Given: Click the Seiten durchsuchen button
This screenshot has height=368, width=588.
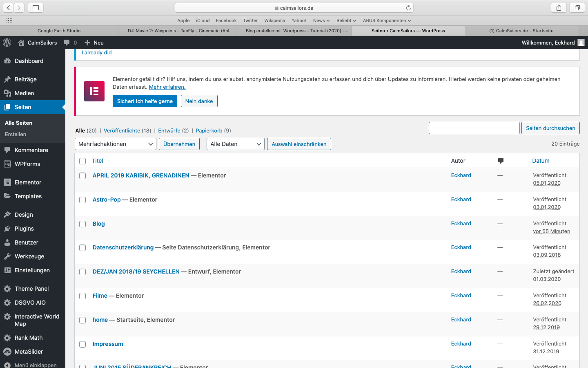Looking at the screenshot, I should [x=550, y=128].
